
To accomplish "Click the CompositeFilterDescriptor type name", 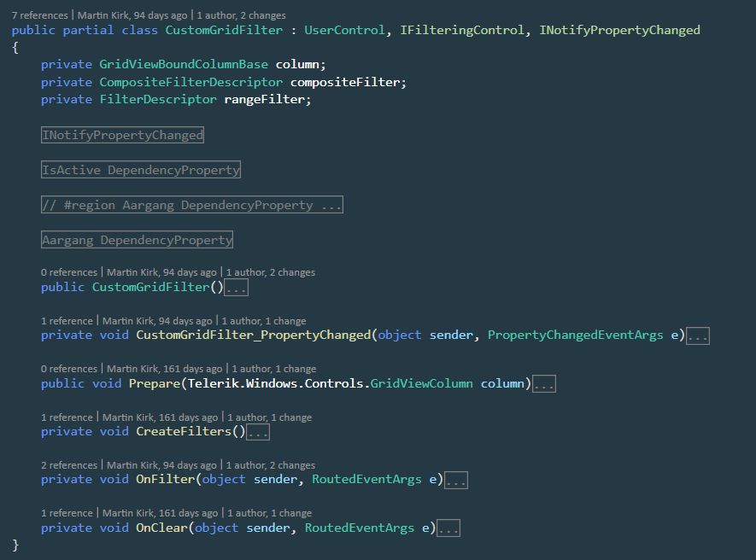I will pyautogui.click(x=191, y=83).
